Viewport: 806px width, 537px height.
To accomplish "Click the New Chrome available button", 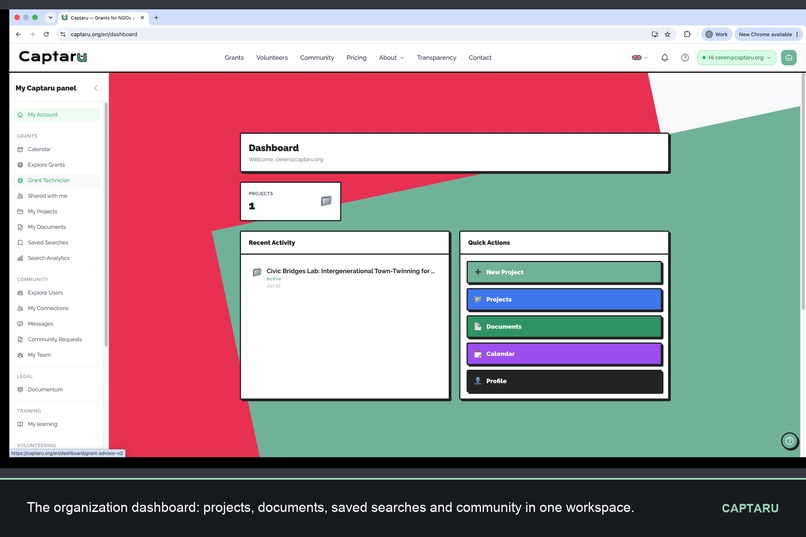I will [x=765, y=34].
